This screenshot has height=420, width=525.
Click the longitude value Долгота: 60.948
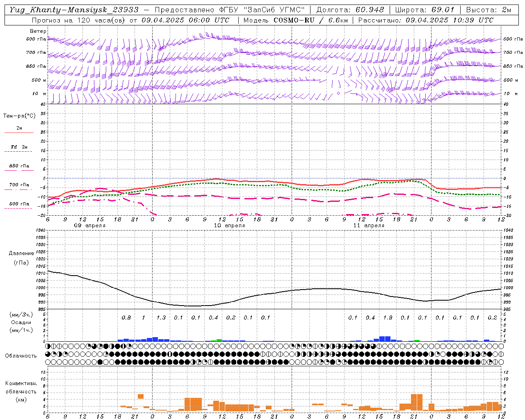point(350,10)
